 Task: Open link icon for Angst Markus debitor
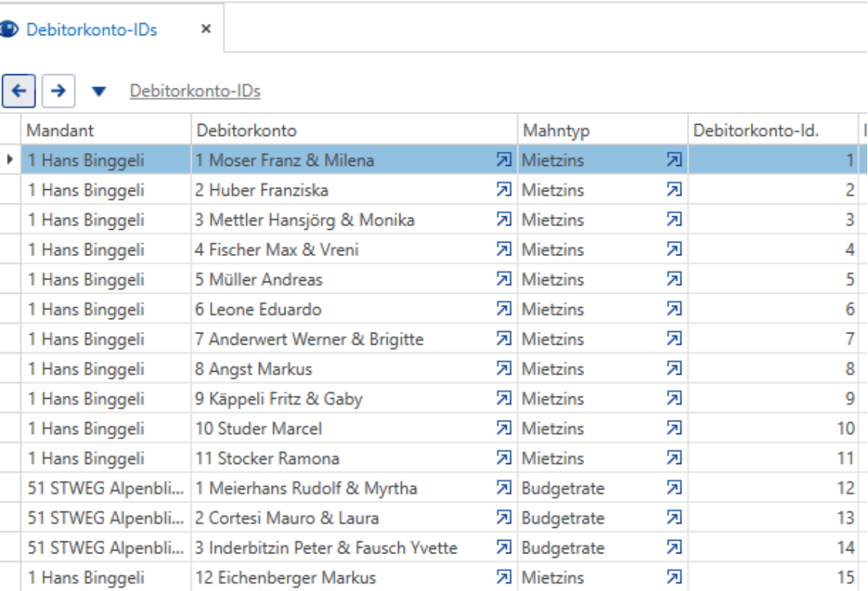click(503, 369)
